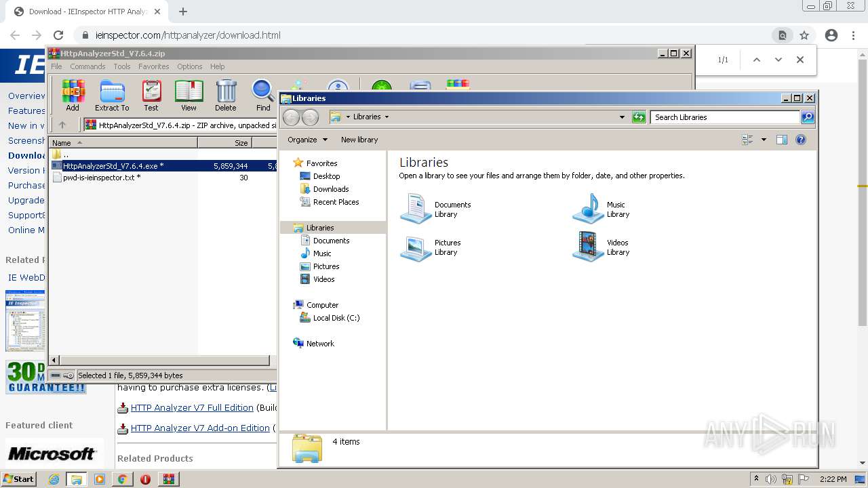Open the Music Library icon
868x488 pixels.
pyautogui.click(x=589, y=208)
